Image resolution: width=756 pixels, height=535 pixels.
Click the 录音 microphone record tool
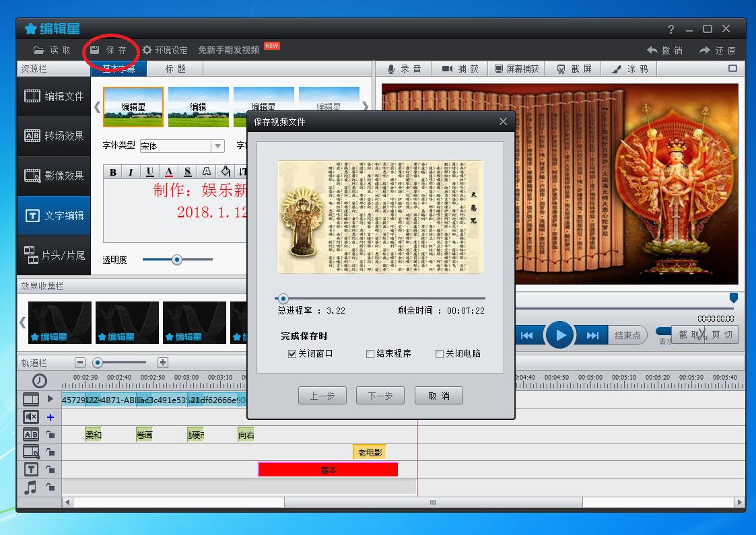pos(404,69)
